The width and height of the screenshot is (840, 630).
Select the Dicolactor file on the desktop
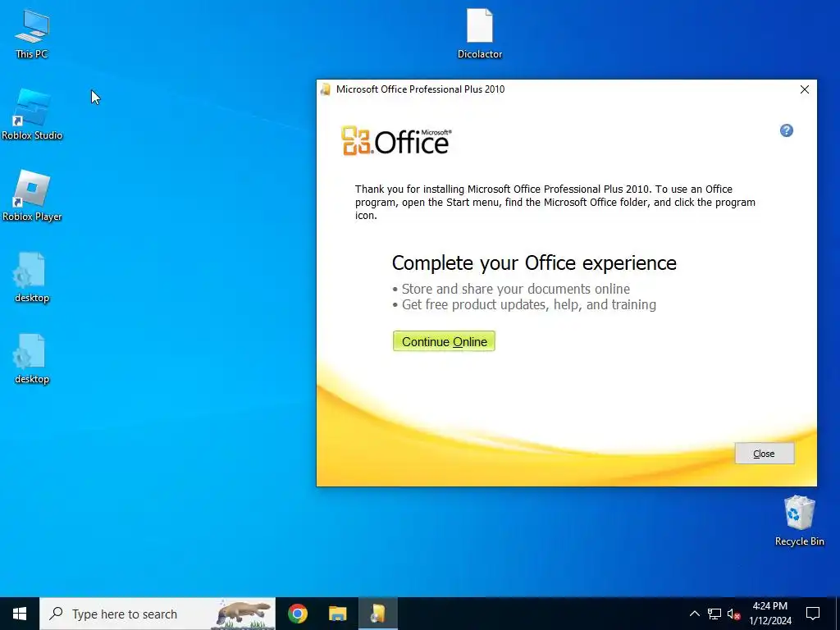coord(479,33)
